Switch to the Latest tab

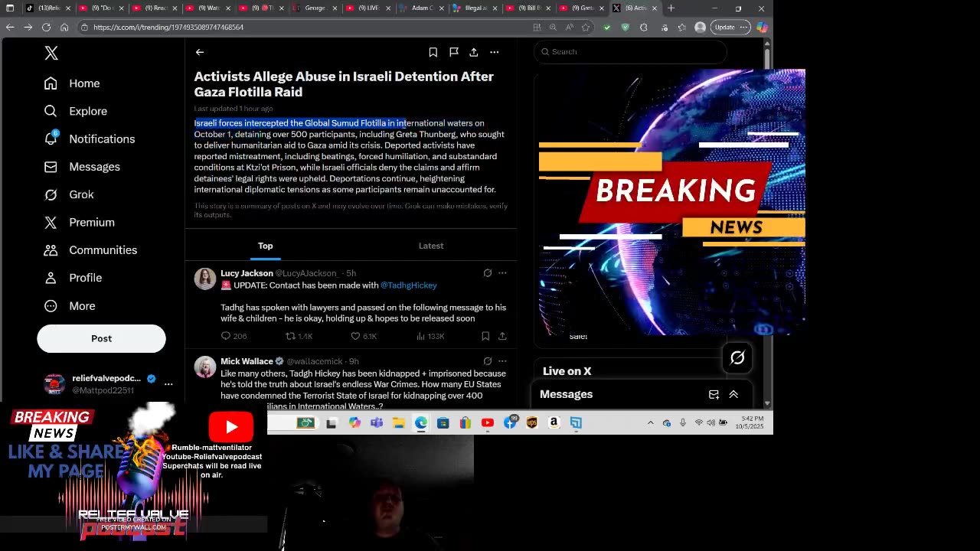431,246
